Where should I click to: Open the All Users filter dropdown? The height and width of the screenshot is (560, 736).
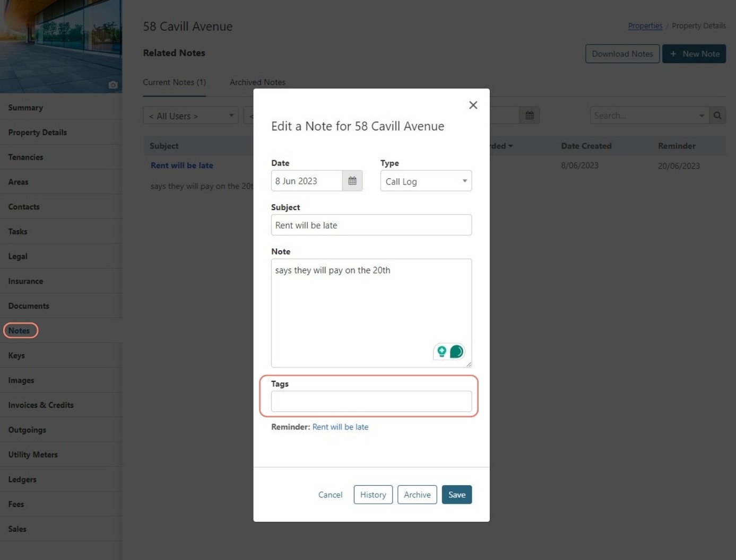[190, 115]
